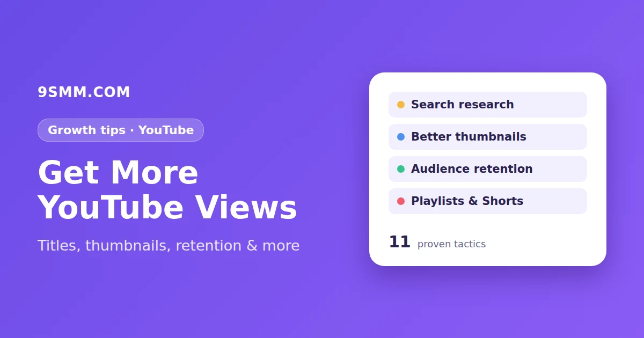This screenshot has width=644, height=338.
Task: Click the yellow dot beside Search research
Action: tap(401, 105)
